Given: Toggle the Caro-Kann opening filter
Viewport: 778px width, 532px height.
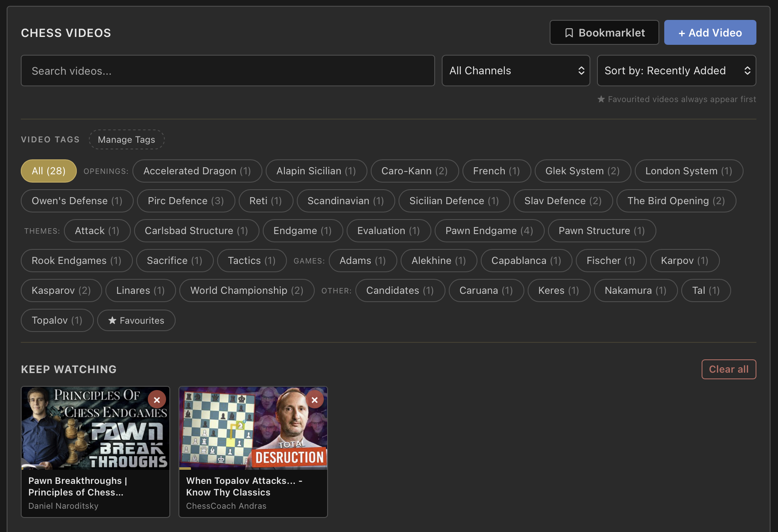Looking at the screenshot, I should click(x=414, y=171).
